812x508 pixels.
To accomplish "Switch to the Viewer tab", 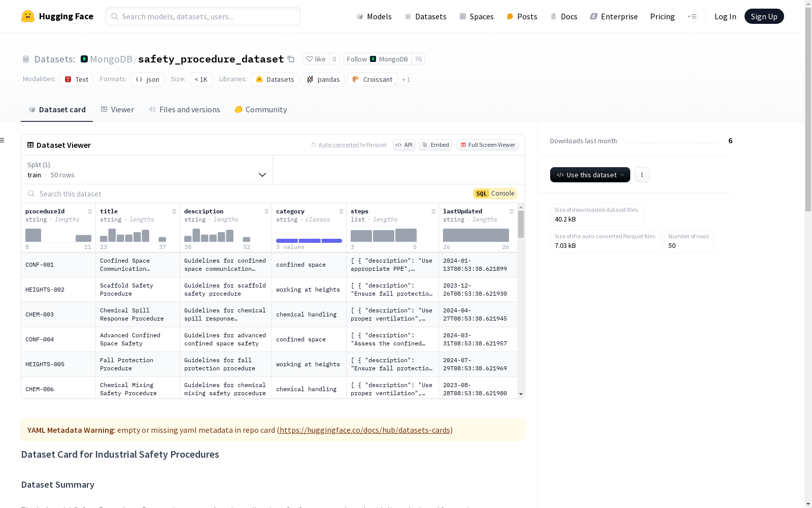I will [117, 109].
